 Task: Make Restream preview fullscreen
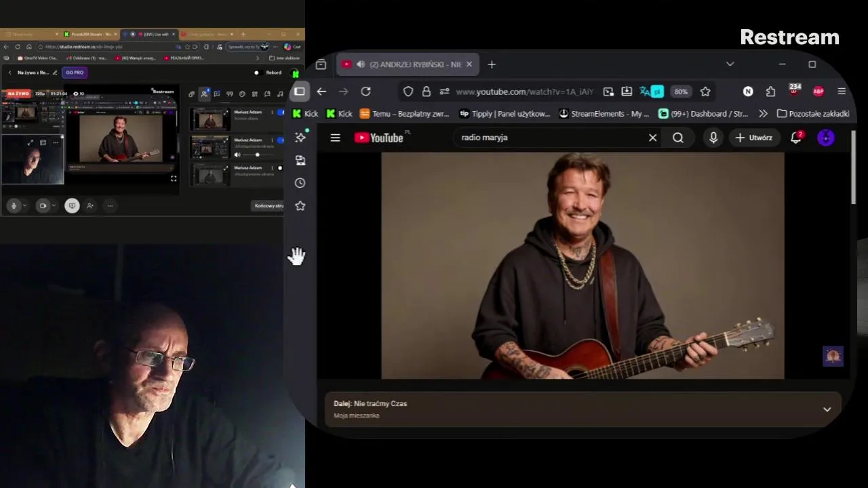174,178
